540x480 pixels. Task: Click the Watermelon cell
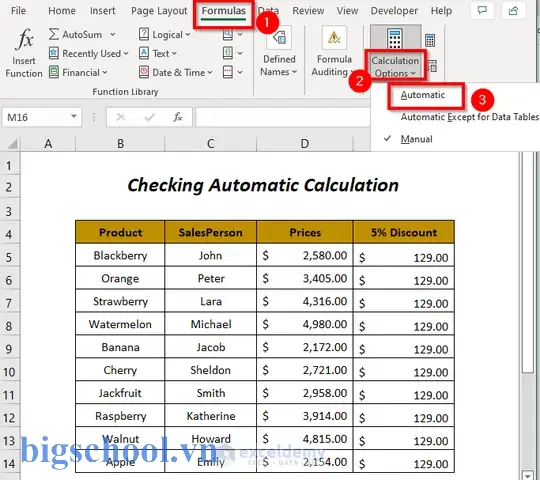coord(120,324)
